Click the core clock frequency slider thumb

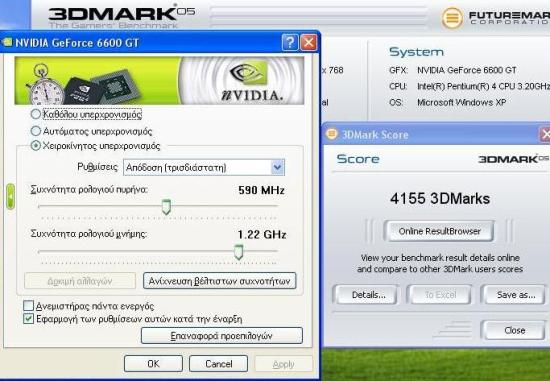coord(166,207)
